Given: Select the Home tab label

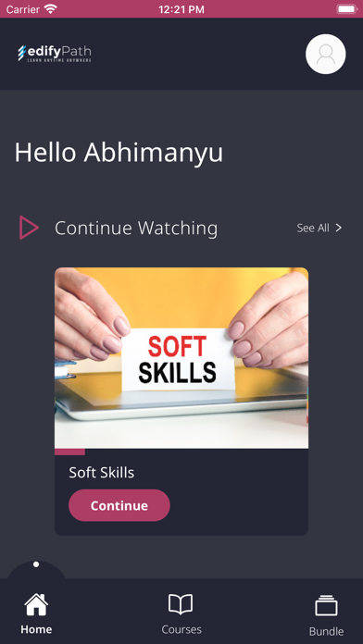Looking at the screenshot, I should pos(36,629).
